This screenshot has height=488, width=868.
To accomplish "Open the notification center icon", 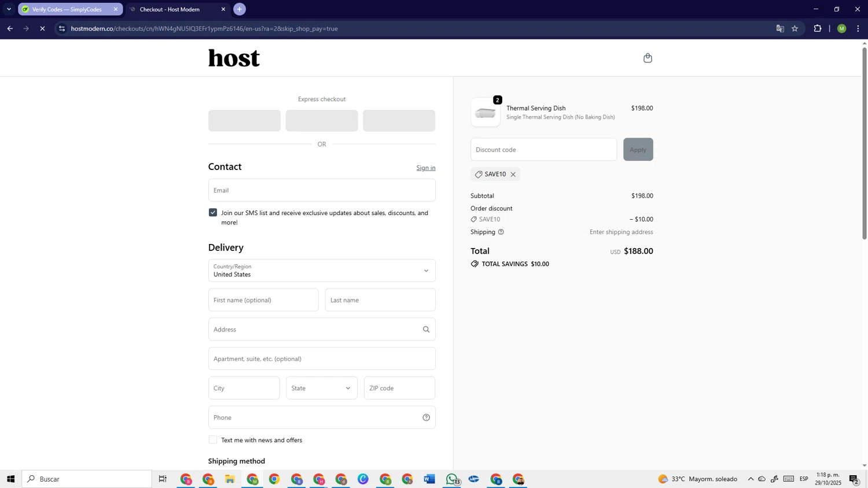I will tap(855, 479).
